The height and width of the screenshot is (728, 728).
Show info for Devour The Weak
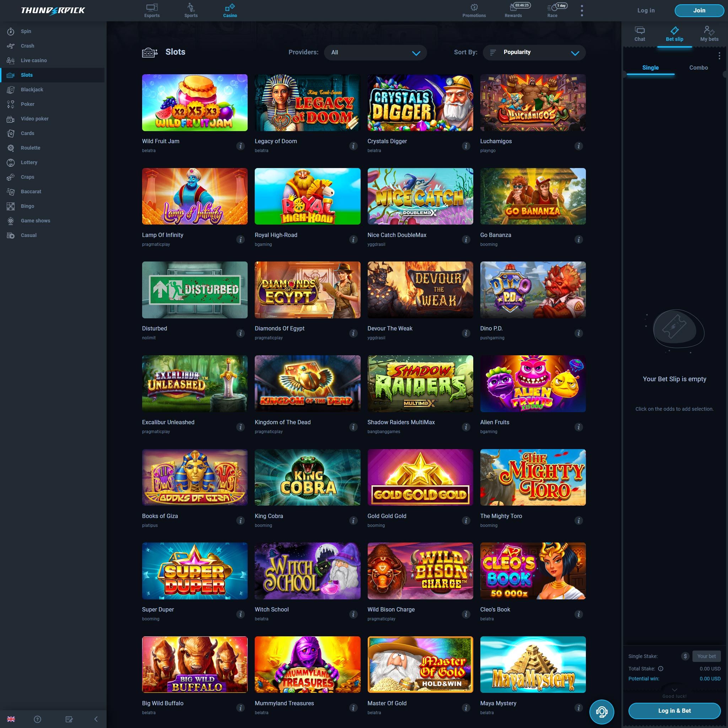[466, 333]
